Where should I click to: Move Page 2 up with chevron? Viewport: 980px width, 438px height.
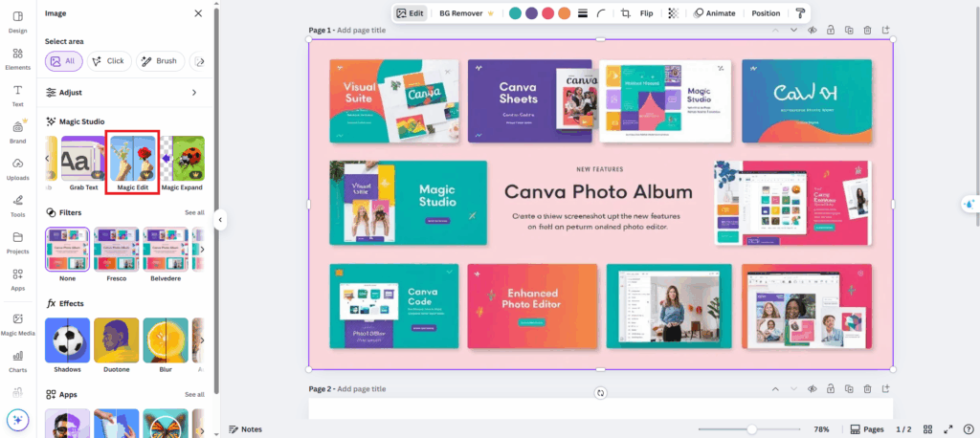click(x=775, y=388)
